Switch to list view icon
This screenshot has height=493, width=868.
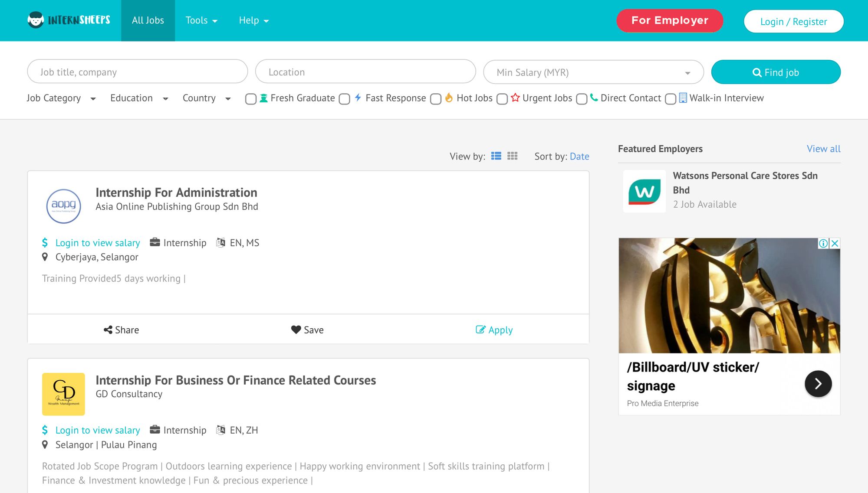(x=496, y=156)
